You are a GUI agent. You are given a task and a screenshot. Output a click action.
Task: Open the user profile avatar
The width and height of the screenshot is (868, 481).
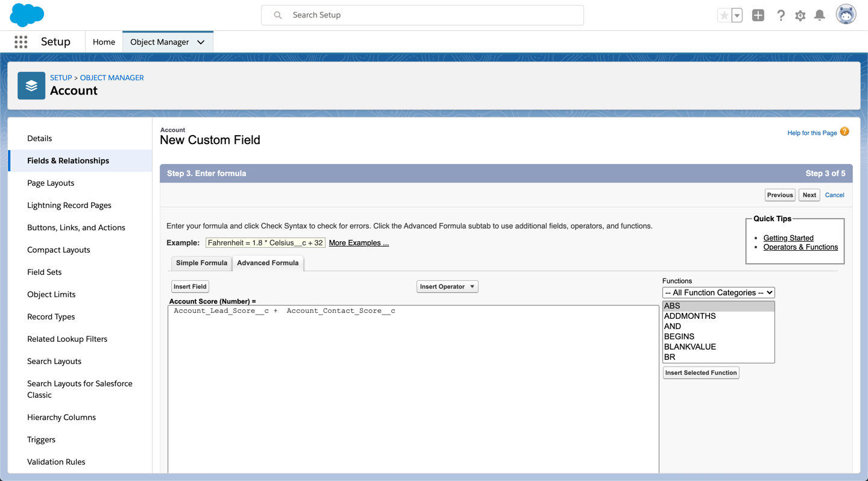846,15
